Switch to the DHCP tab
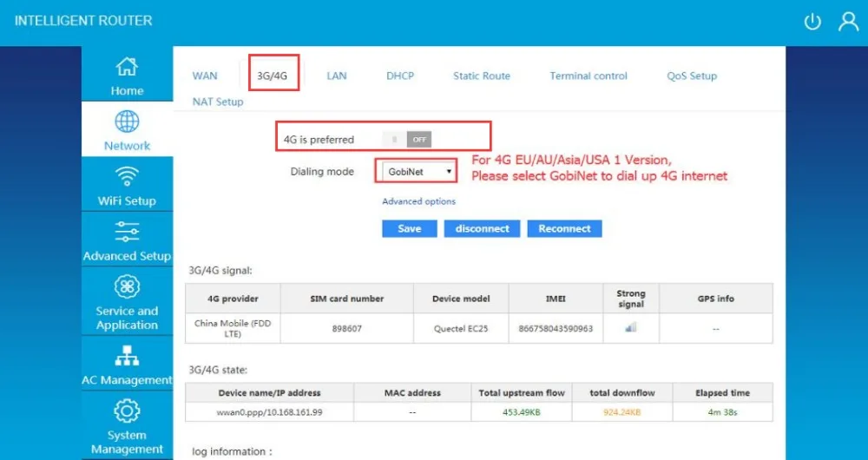 [400, 76]
